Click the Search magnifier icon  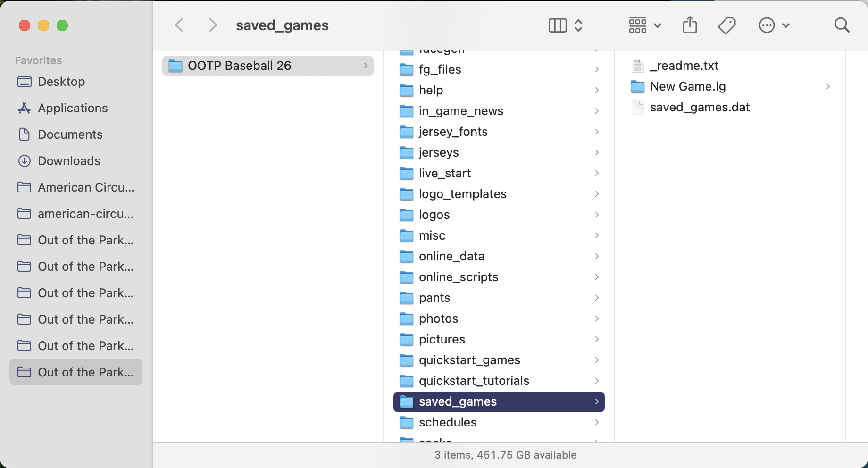(x=842, y=25)
